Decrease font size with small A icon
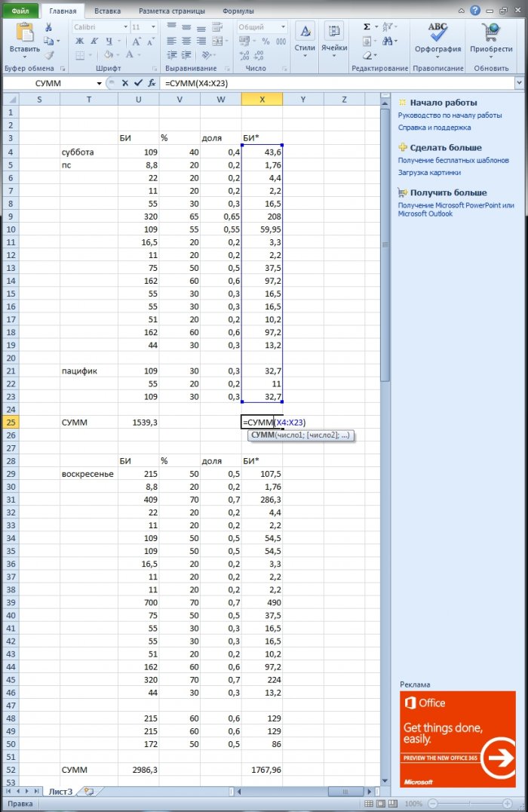The width and height of the screenshot is (528, 812). [x=151, y=42]
